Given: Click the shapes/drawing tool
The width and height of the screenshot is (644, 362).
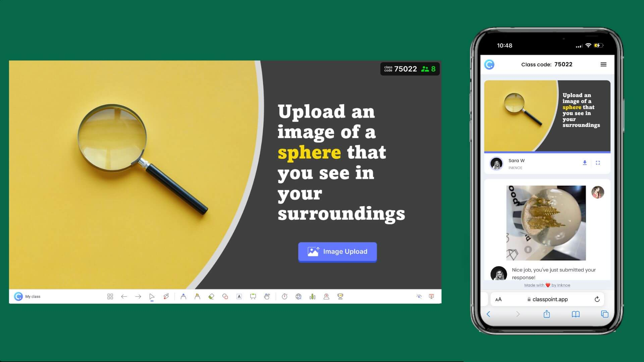Looking at the screenshot, I should (225, 296).
